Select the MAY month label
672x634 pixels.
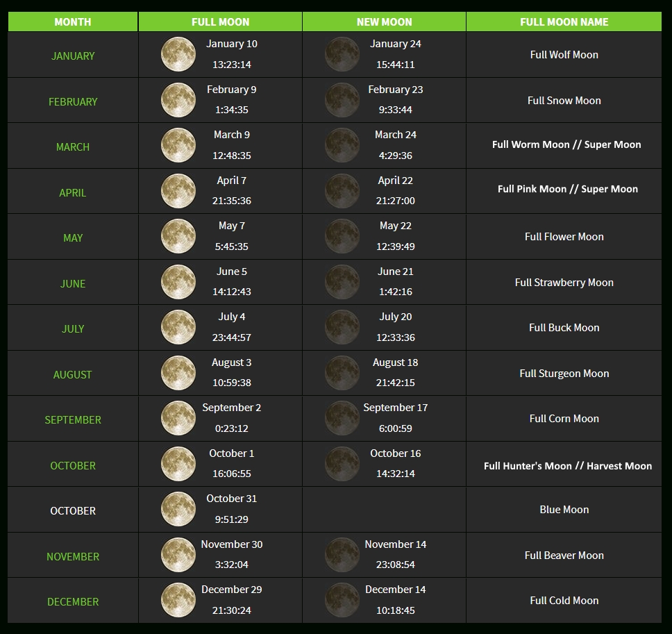(73, 238)
